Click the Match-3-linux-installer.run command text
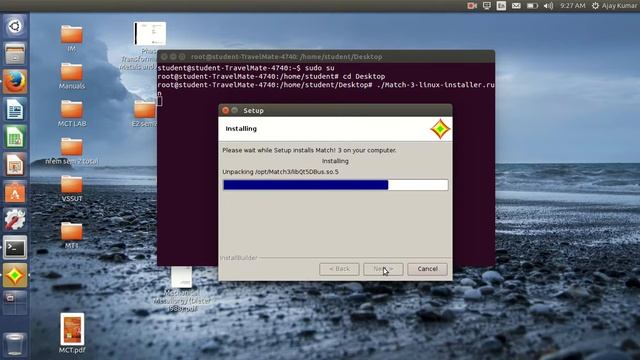The image size is (640, 360). [436, 85]
